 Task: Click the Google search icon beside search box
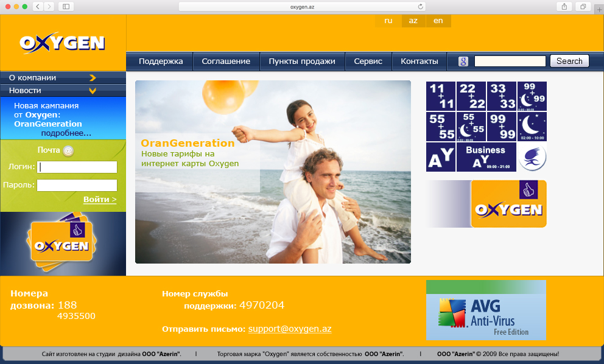tap(463, 61)
